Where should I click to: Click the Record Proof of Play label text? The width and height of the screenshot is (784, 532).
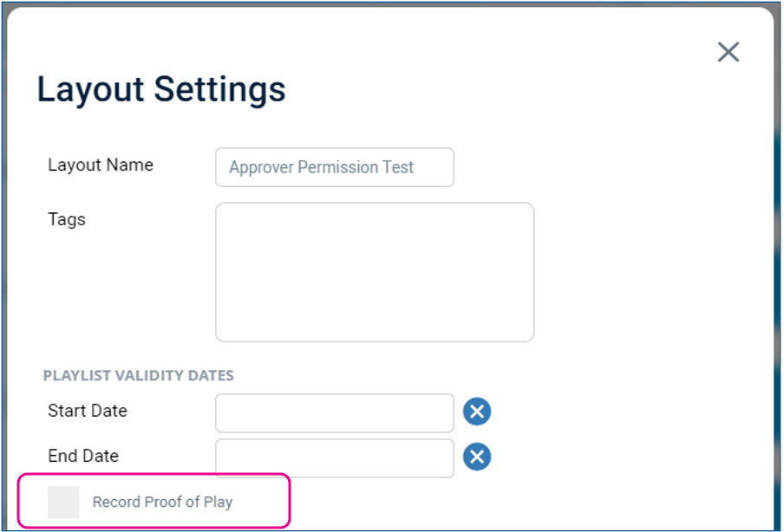click(162, 502)
